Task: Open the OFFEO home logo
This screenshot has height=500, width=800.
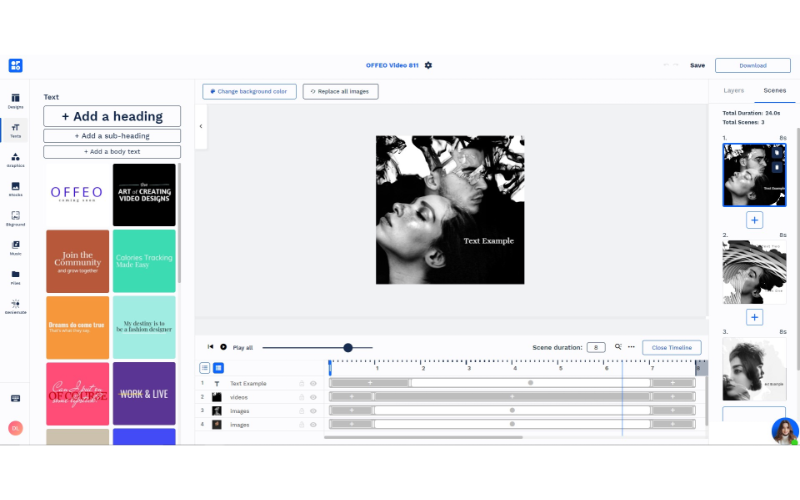Action: [x=15, y=65]
